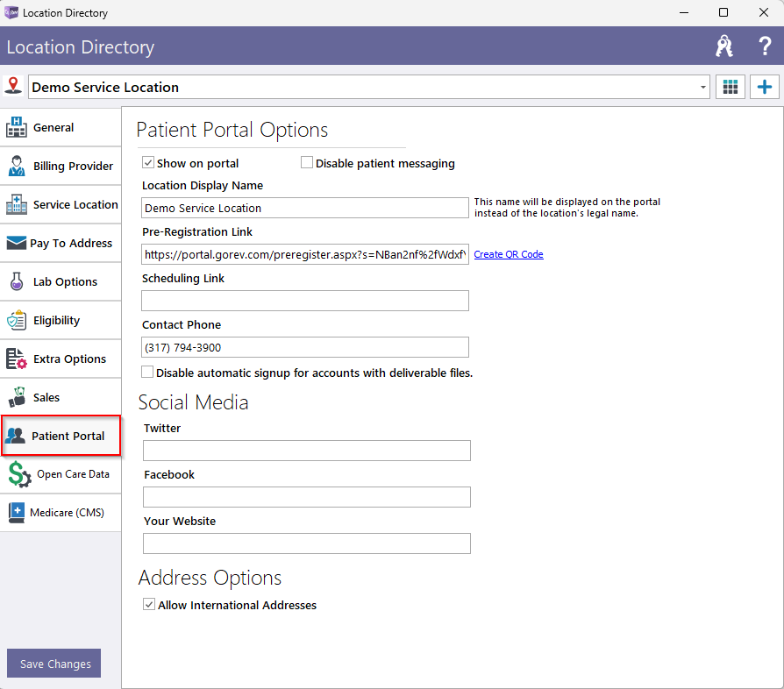
Task: Click the red map pin location icon
Action: click(x=13, y=86)
